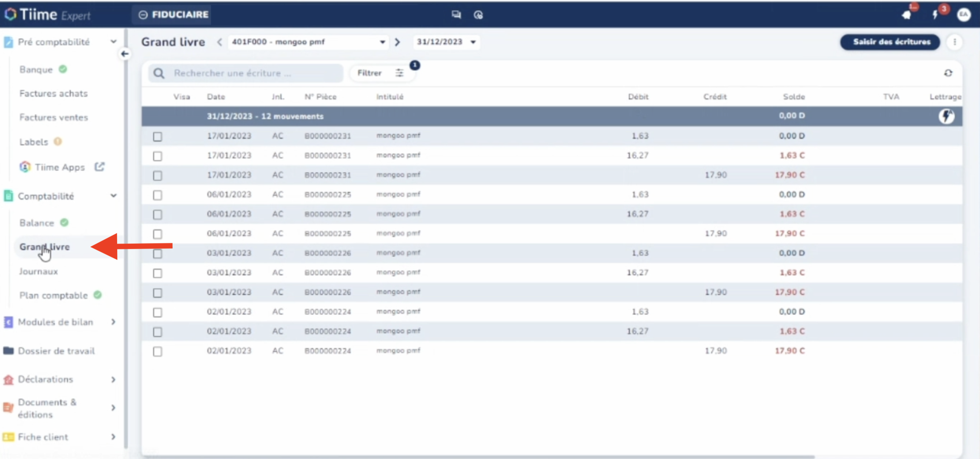The image size is (980, 459).
Task: Open Journaux in the sidebar
Action: click(x=39, y=271)
